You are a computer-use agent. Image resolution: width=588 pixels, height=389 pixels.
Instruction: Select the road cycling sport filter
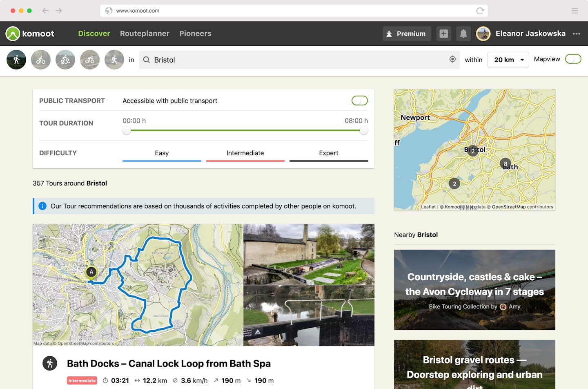click(x=90, y=60)
